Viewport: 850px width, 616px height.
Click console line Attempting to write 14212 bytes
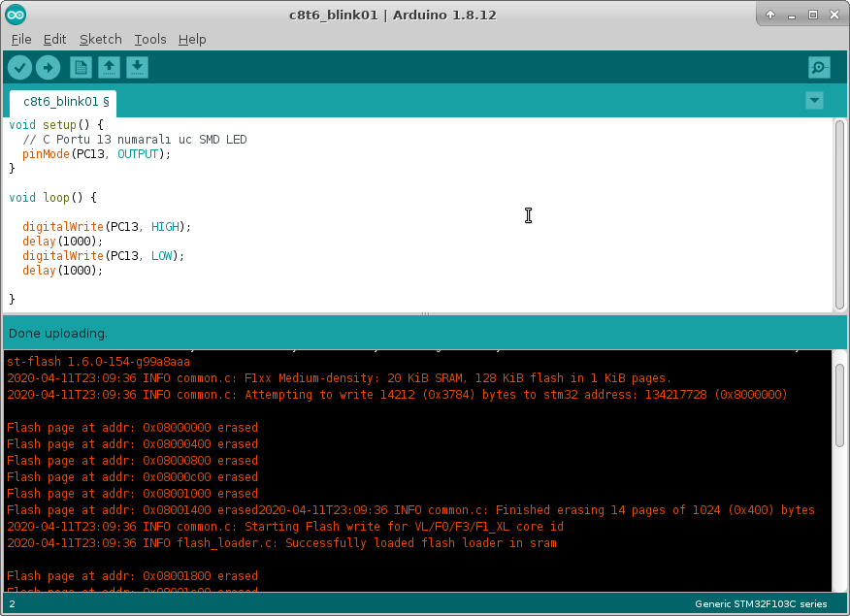(x=397, y=395)
